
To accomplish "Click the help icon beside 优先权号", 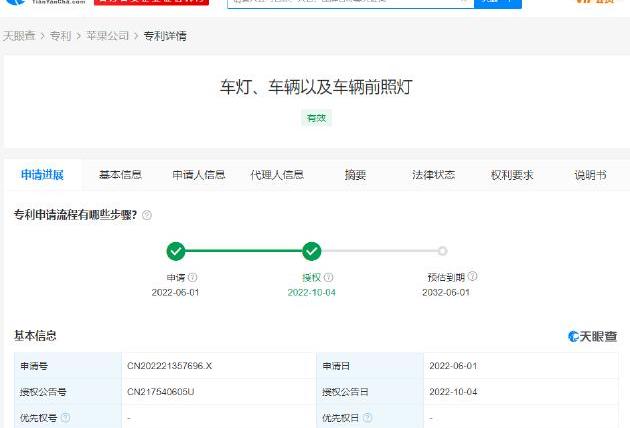I will [65, 417].
